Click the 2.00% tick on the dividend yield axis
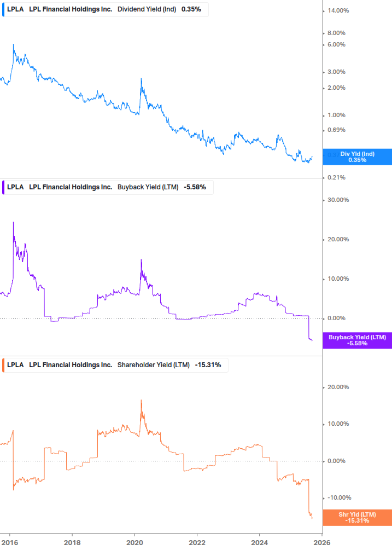392x550 pixels. [336, 88]
